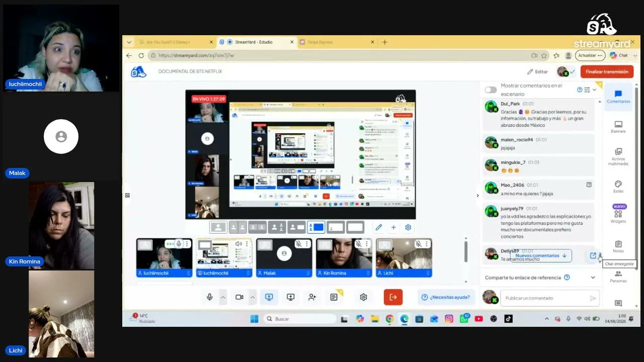Add new layout with plus icon
This screenshot has width=644, height=362.
coord(393,227)
